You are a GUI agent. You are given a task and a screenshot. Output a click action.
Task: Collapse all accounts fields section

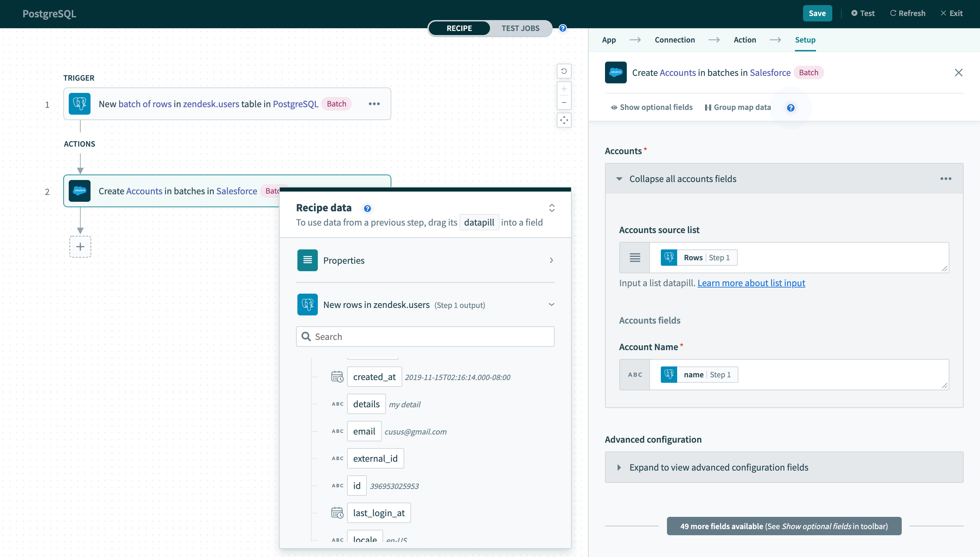pyautogui.click(x=683, y=178)
